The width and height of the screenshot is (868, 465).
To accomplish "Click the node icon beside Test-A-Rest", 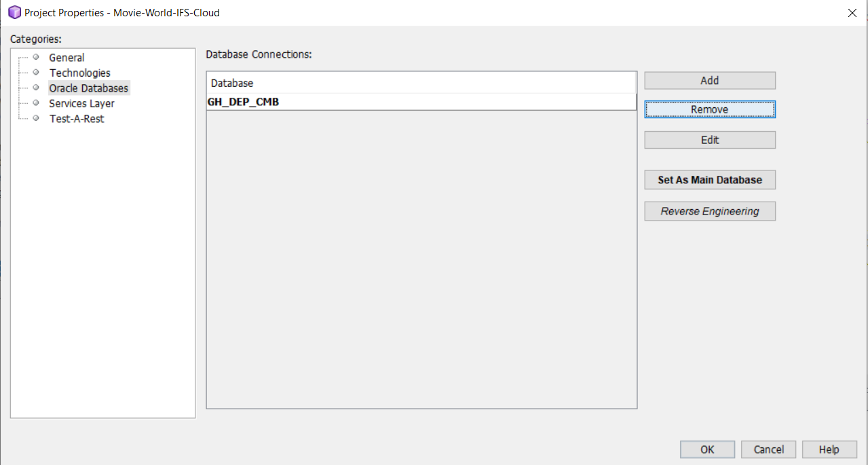I will click(35, 118).
